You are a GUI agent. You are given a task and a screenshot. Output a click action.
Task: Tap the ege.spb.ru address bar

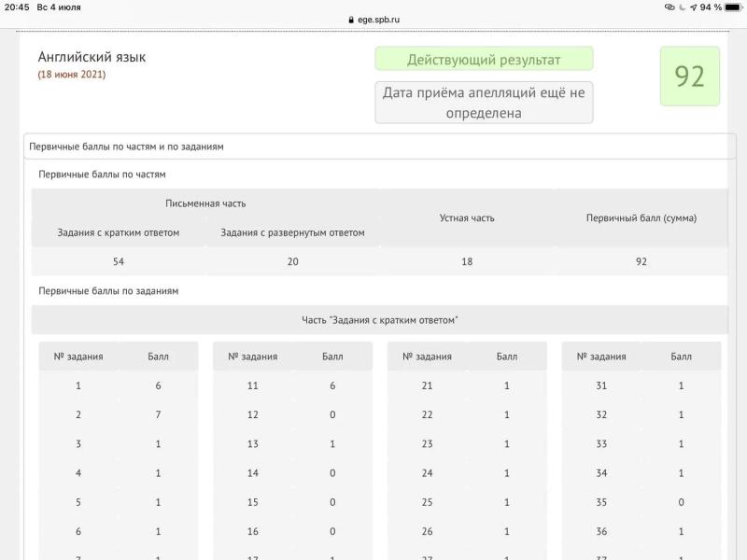tap(374, 20)
